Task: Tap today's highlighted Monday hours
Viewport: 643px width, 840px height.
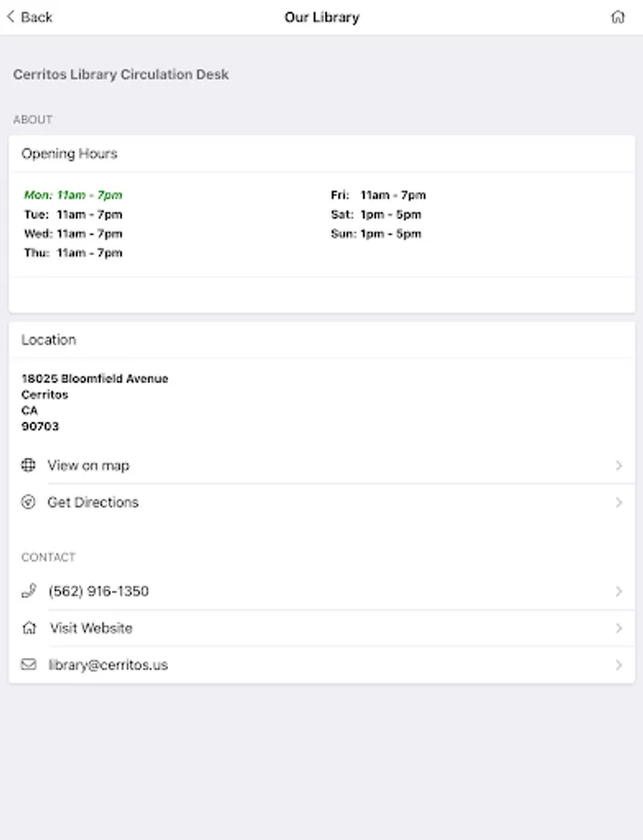Action: [x=73, y=195]
